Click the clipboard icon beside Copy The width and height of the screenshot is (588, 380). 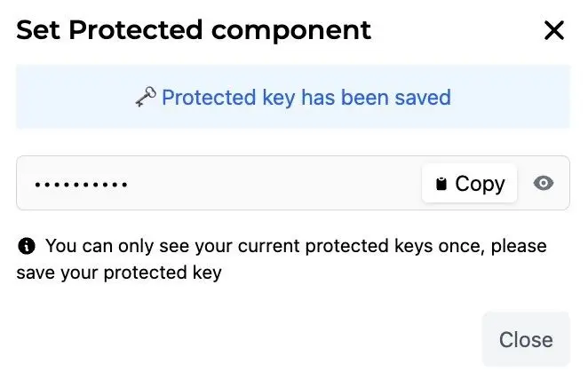[x=441, y=185]
